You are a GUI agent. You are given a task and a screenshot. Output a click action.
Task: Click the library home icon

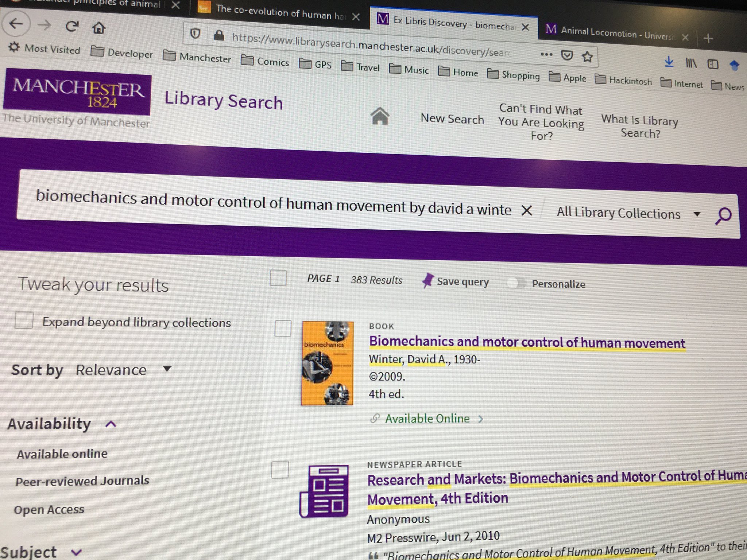(380, 116)
